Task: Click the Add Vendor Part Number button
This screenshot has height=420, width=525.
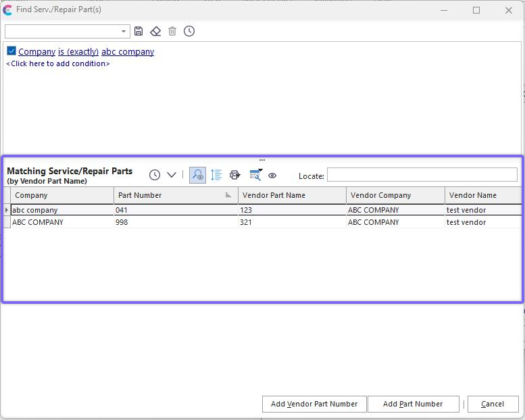Action: click(x=314, y=404)
